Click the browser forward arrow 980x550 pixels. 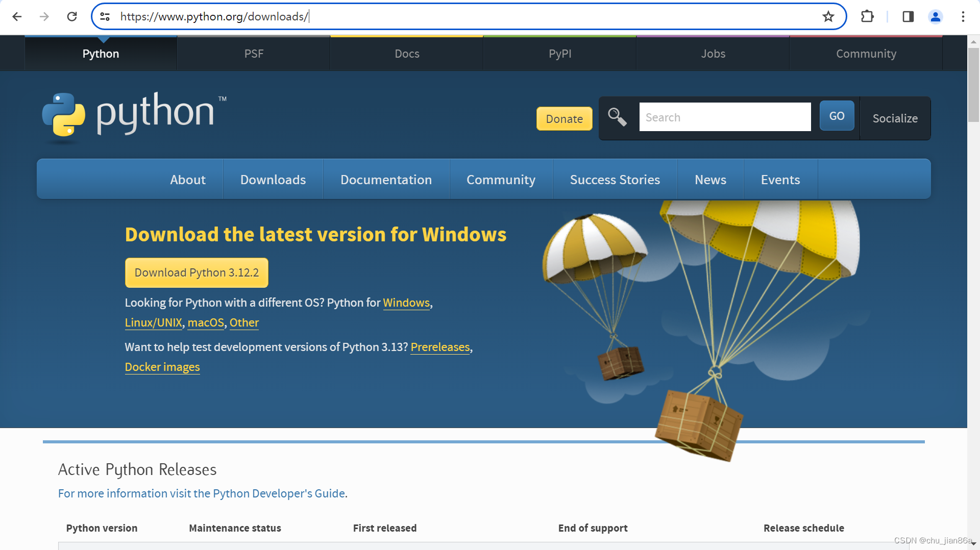[x=44, y=16]
